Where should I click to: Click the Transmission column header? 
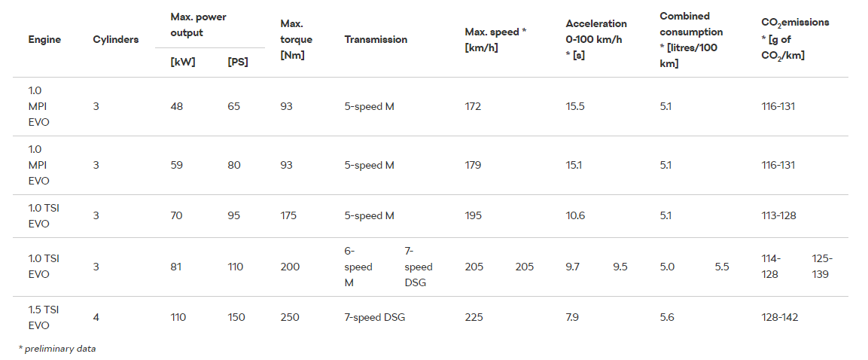click(376, 40)
